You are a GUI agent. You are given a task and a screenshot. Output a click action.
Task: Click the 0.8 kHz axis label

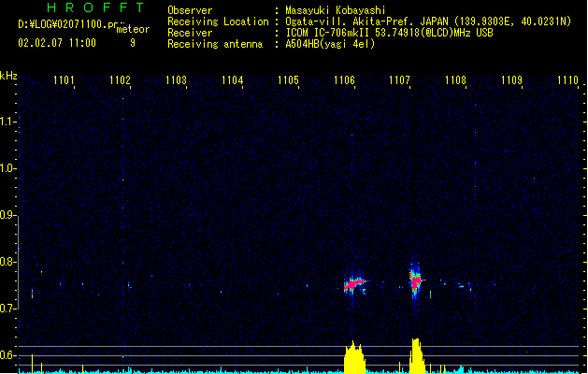(7, 262)
